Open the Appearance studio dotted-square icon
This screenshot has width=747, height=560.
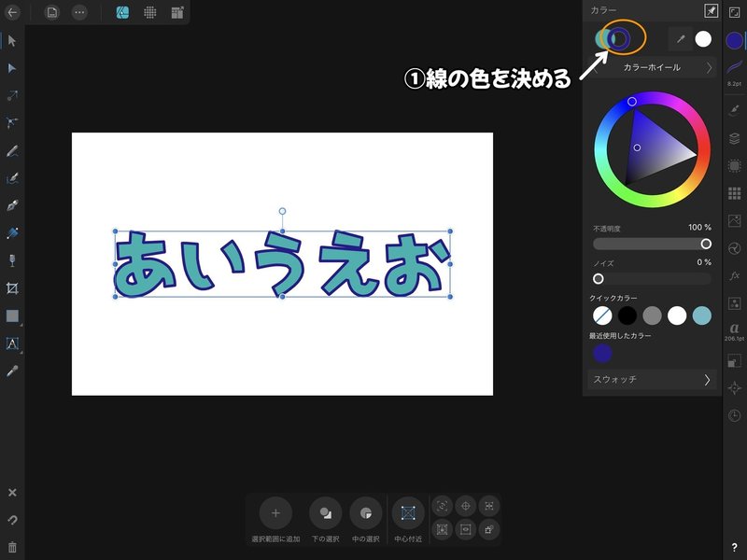734,166
